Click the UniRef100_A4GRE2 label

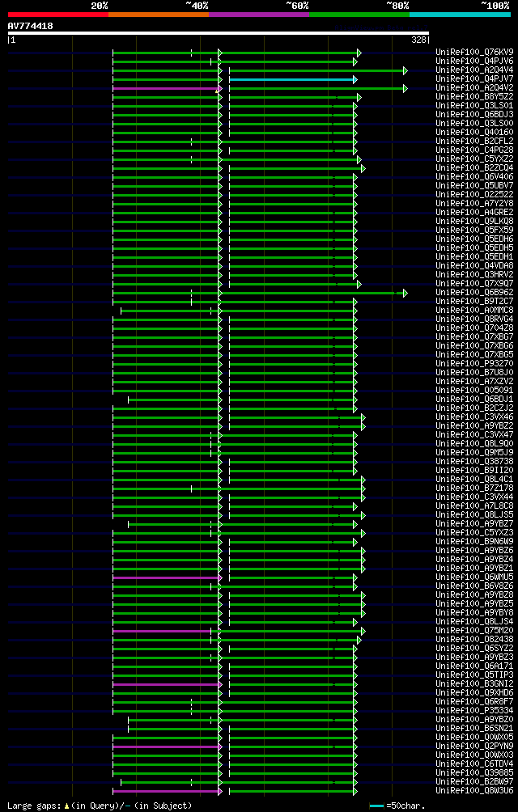click(x=474, y=213)
